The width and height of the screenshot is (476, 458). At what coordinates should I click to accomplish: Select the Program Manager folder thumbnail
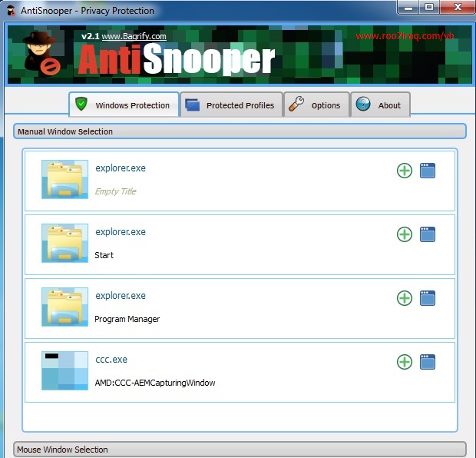coord(64,307)
